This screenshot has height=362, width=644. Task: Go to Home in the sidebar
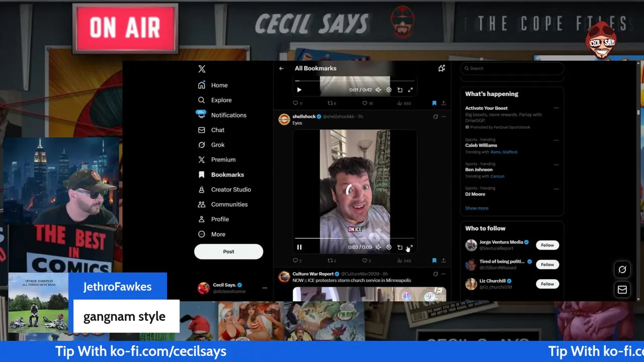click(213, 85)
